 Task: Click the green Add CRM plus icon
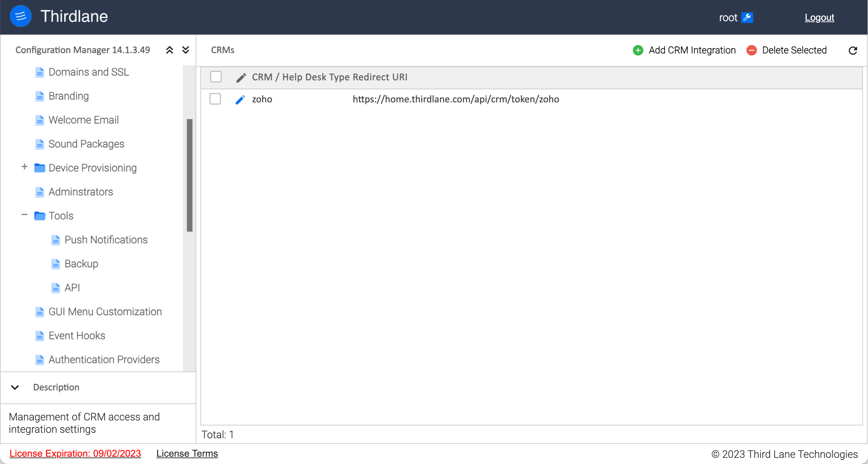point(638,50)
